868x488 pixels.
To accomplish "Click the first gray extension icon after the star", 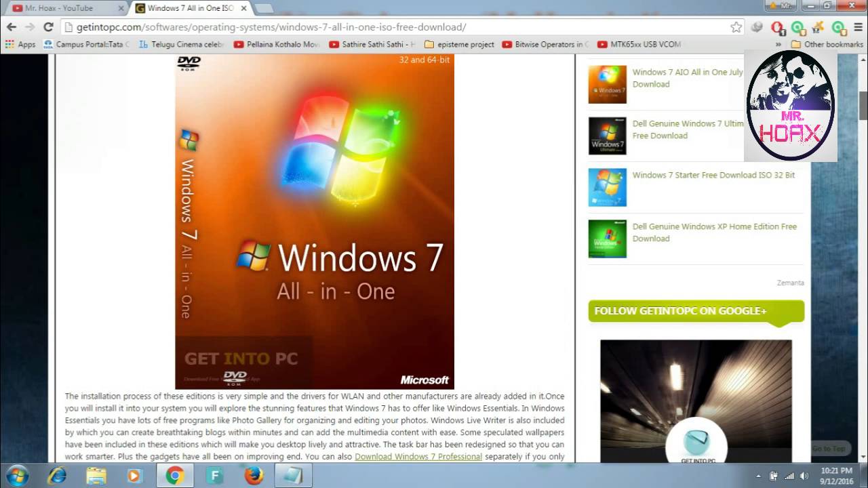I will pyautogui.click(x=757, y=27).
